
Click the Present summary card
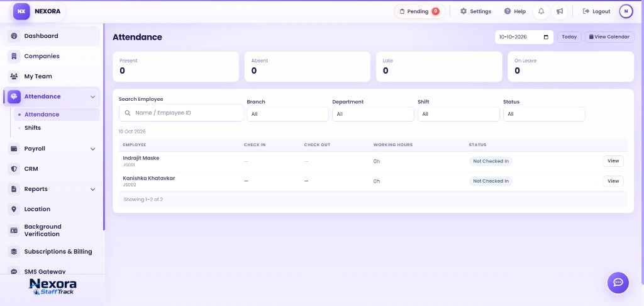tap(176, 67)
